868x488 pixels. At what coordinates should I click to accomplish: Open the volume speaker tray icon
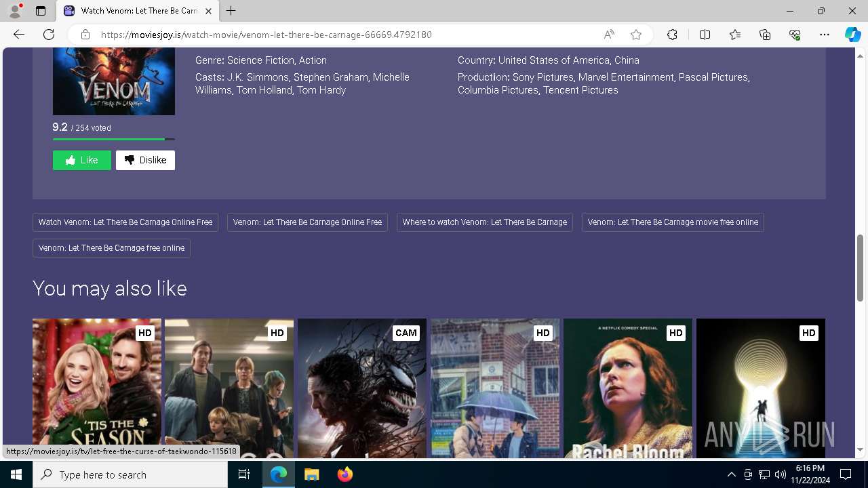[781, 474]
